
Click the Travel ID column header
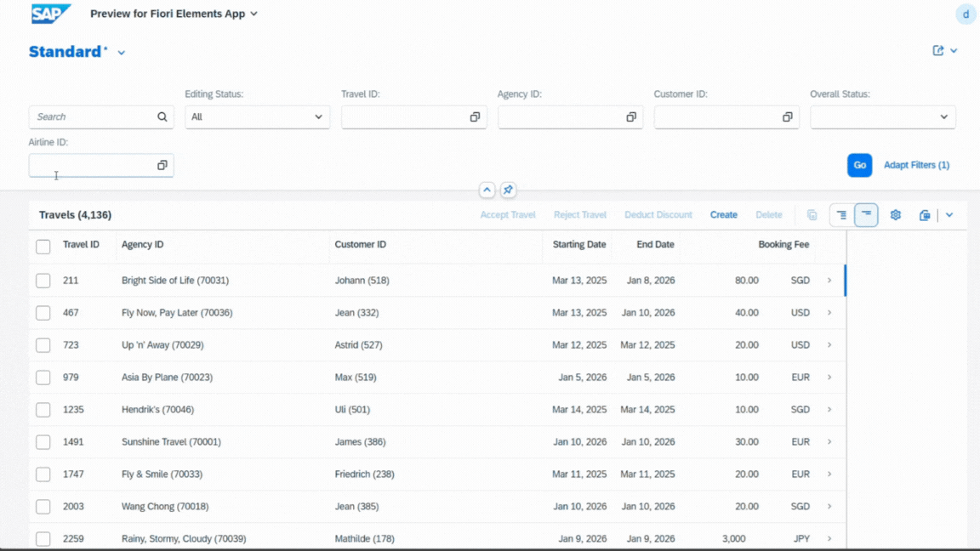tap(81, 244)
